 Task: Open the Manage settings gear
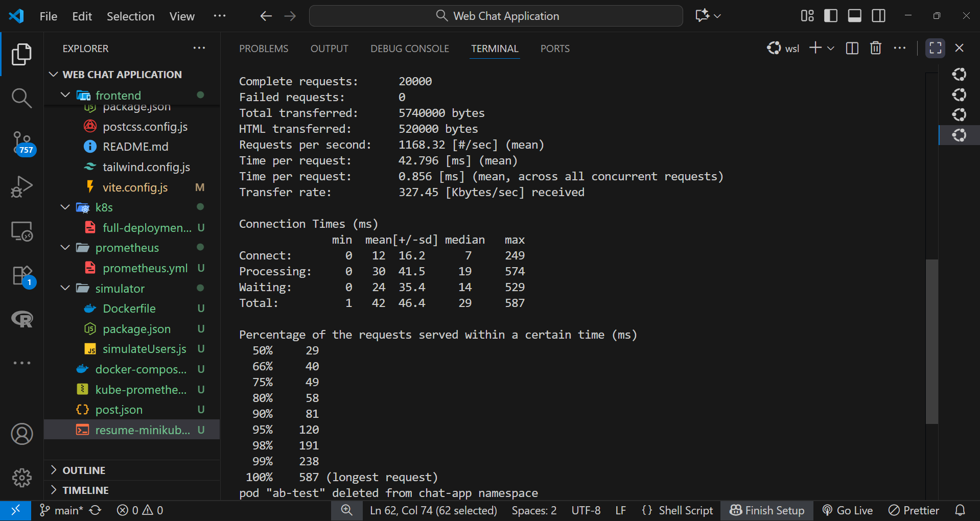[21, 478]
